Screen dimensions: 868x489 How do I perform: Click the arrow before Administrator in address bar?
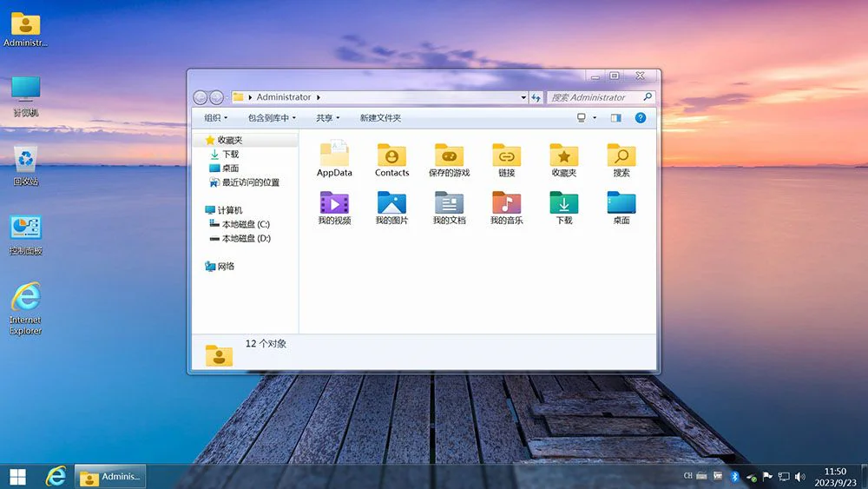[x=250, y=97]
